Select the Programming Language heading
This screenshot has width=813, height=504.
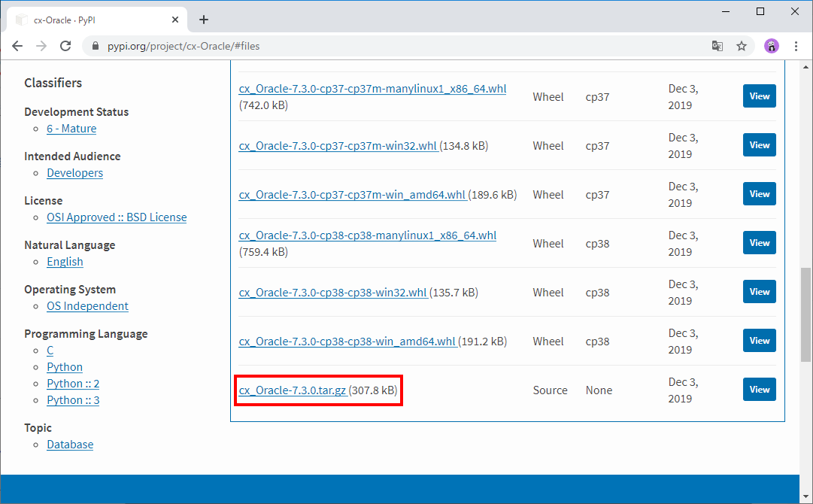click(86, 334)
